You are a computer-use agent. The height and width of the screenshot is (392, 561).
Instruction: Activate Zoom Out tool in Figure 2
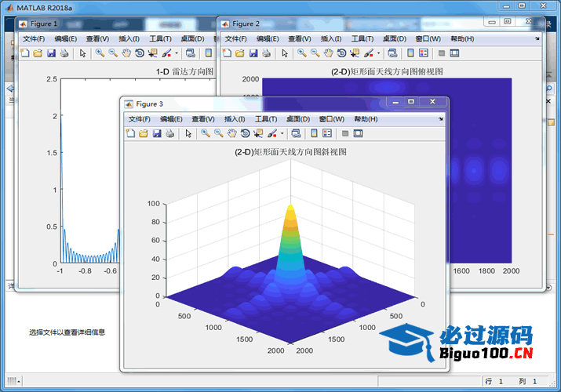(315, 53)
